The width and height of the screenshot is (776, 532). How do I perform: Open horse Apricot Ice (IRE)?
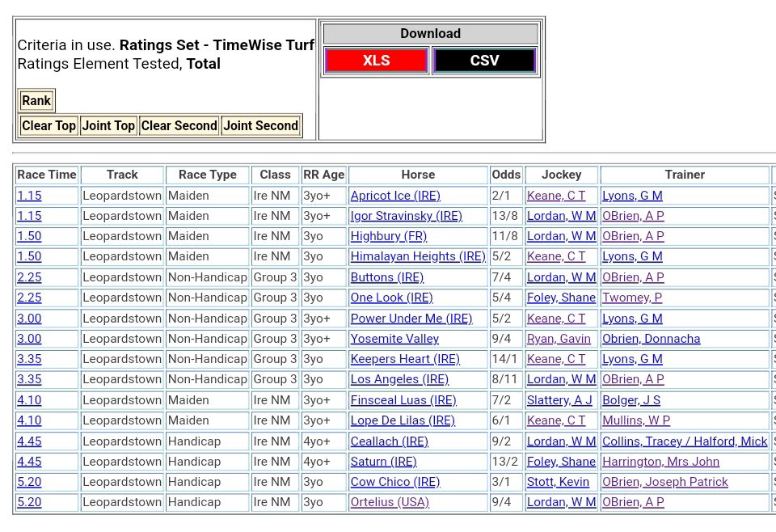click(395, 196)
